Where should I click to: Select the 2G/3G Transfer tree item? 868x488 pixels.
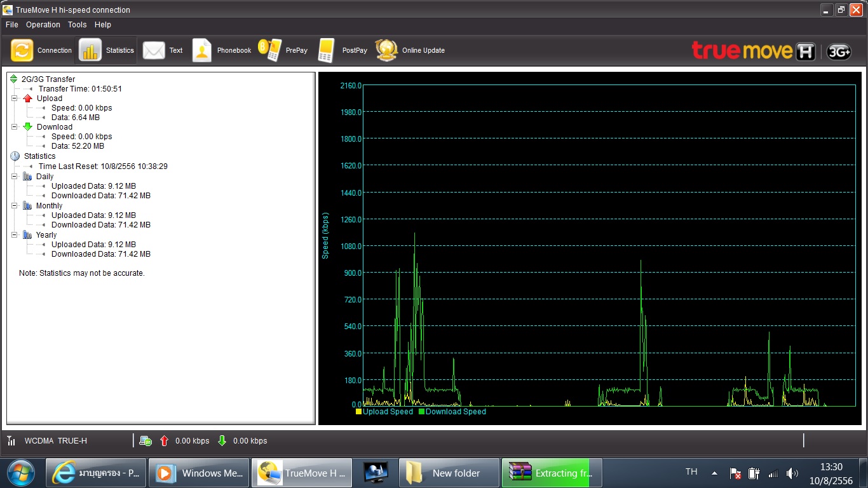[x=48, y=79]
